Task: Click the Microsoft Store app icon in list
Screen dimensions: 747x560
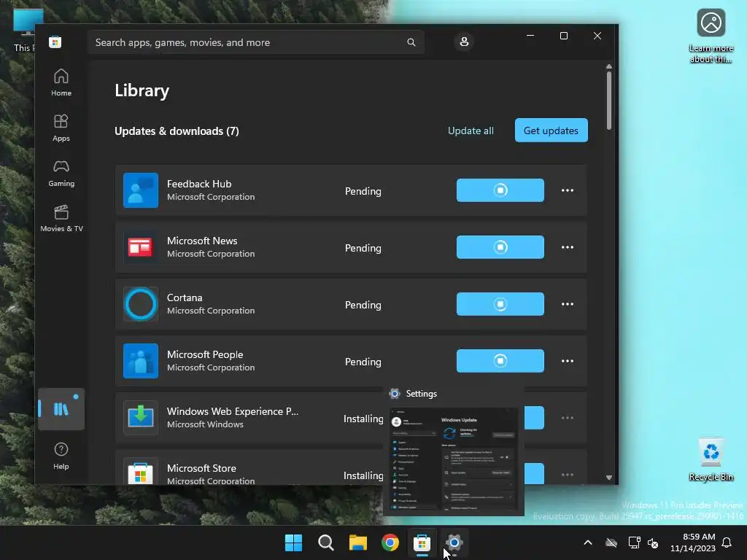Action: coord(141,472)
